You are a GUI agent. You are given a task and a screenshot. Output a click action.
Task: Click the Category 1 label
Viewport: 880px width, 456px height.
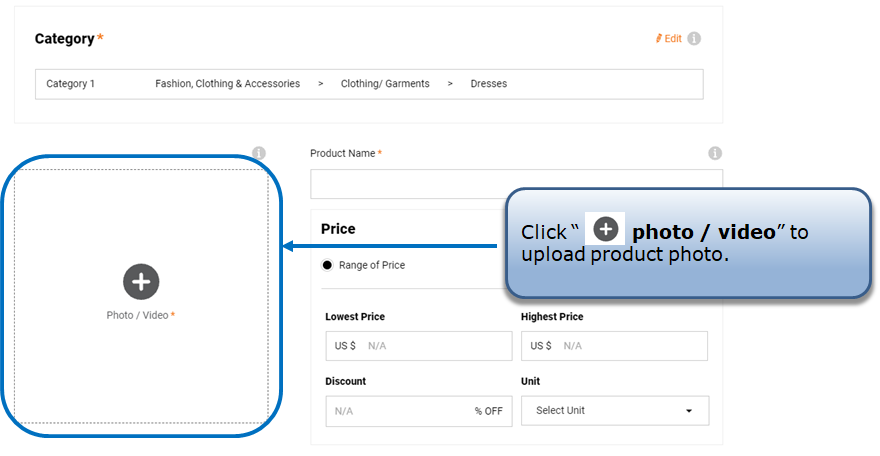coord(71,84)
